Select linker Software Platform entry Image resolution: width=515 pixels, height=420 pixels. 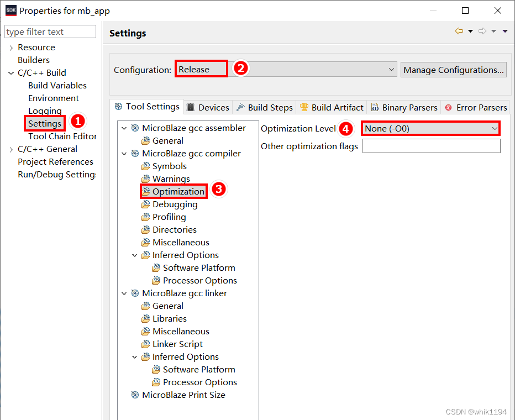click(199, 369)
